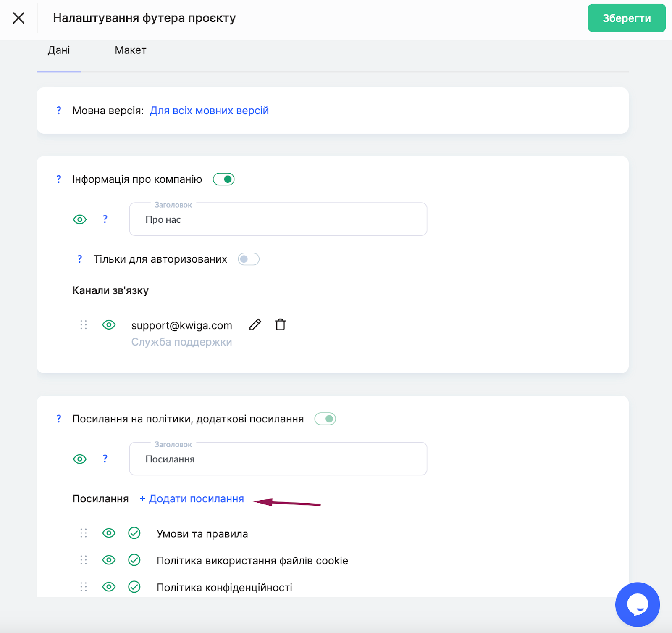This screenshot has height=633, width=672.
Task: Toggle Посилання на політики section switch
Action: click(x=325, y=419)
